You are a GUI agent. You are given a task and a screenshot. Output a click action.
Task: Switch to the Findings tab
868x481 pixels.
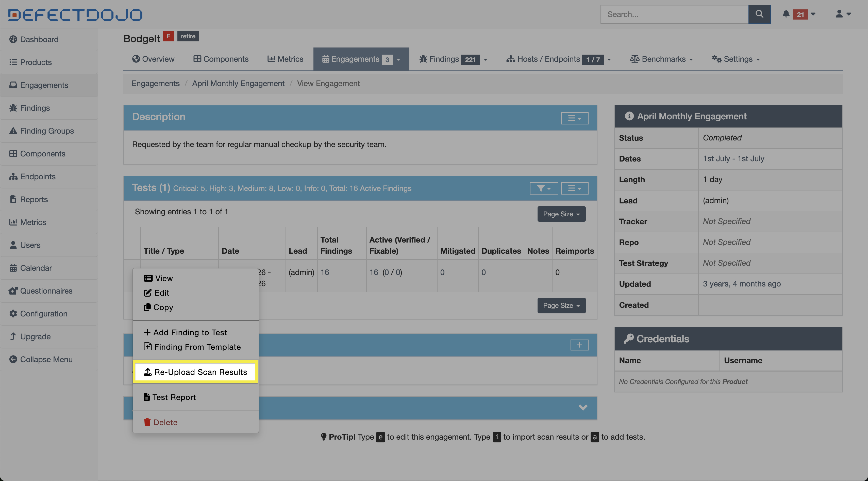point(444,59)
